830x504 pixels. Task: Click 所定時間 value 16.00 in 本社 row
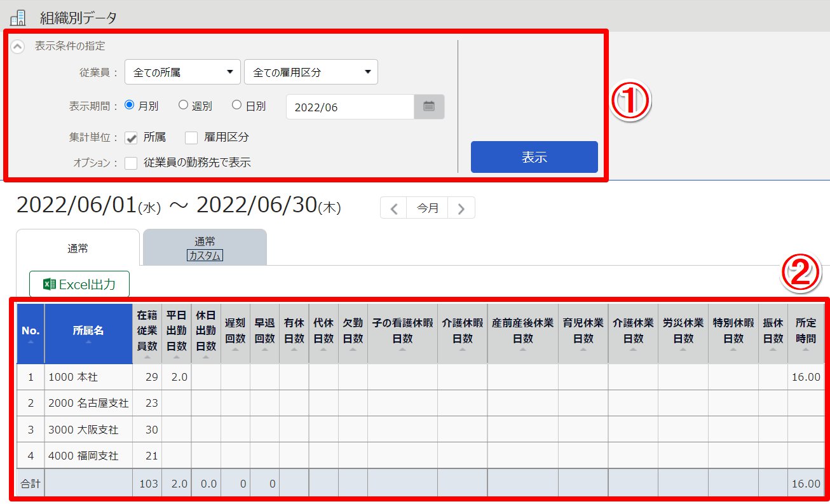point(806,377)
